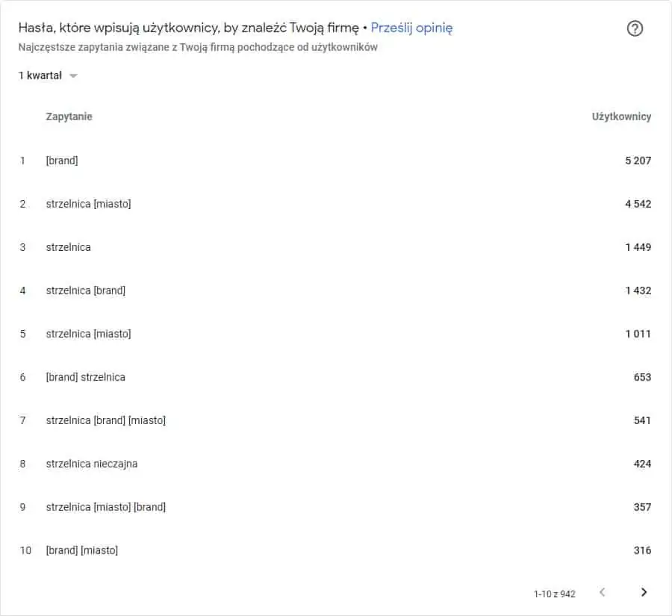Open the help question mark icon

[x=635, y=28]
